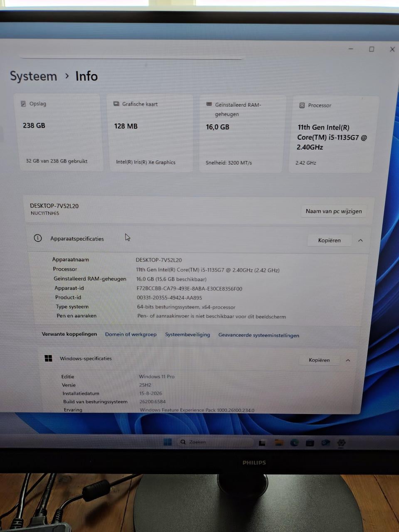Viewport: 399px width, 532px height.
Task: Click the '64-bits besturingssysteem, x64-processor' text
Action: (186, 307)
